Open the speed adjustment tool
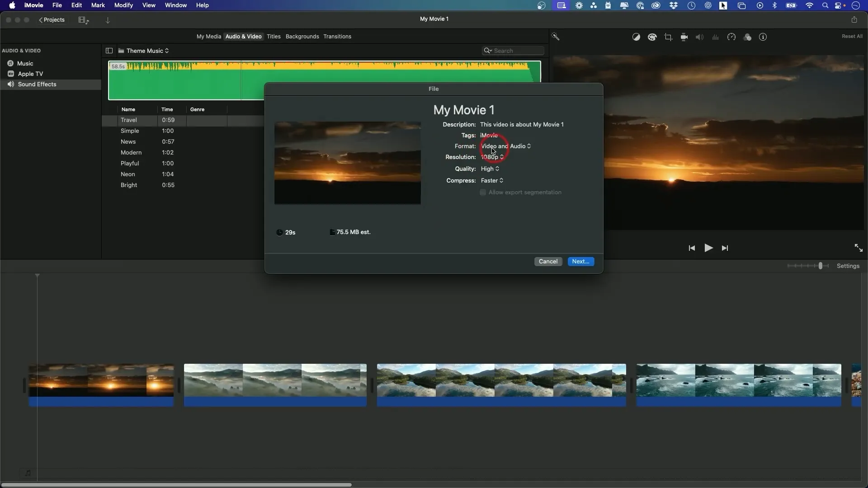The image size is (868, 488). pos(731,37)
